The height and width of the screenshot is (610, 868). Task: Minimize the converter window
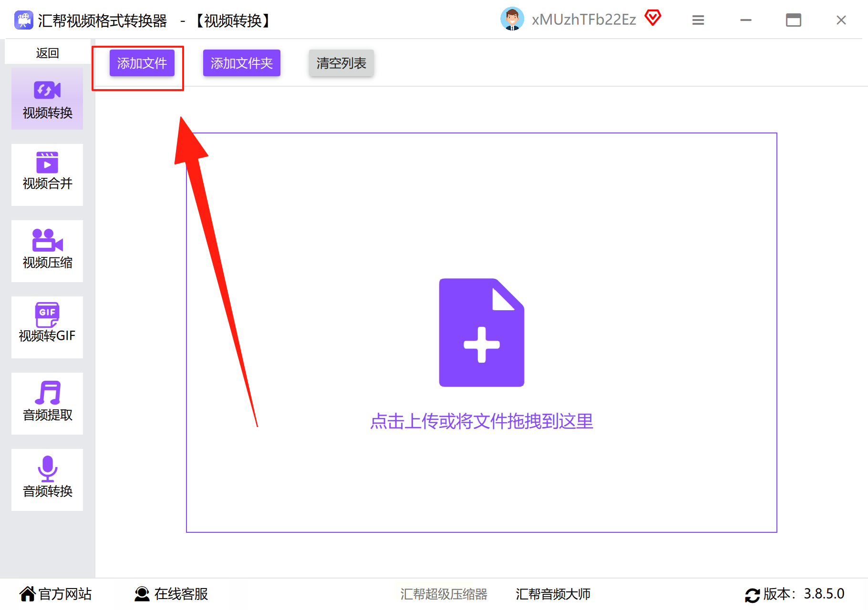coord(746,20)
